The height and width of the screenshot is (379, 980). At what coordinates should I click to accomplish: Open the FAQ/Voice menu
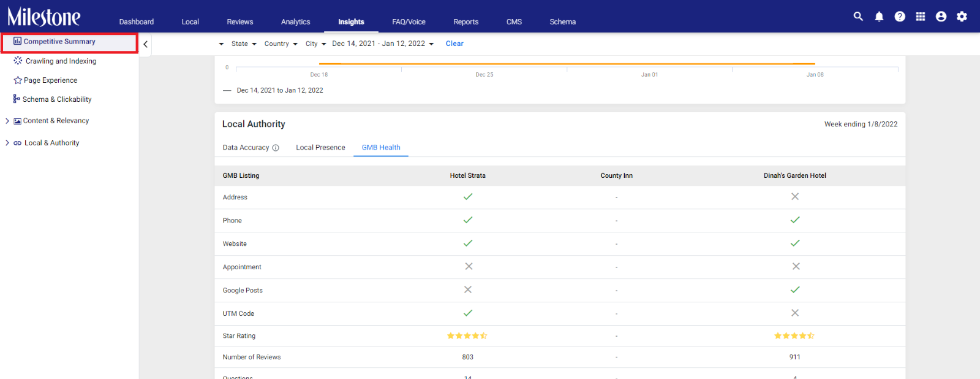tap(409, 21)
